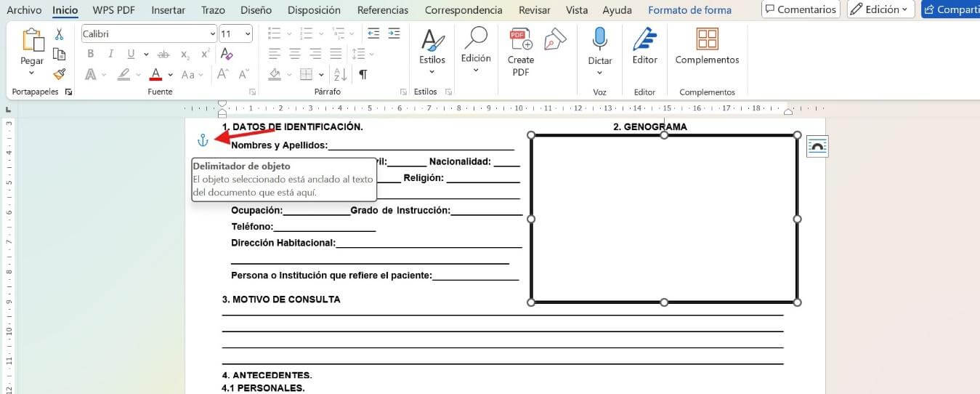Open font color dropdown arrow

(x=170, y=75)
